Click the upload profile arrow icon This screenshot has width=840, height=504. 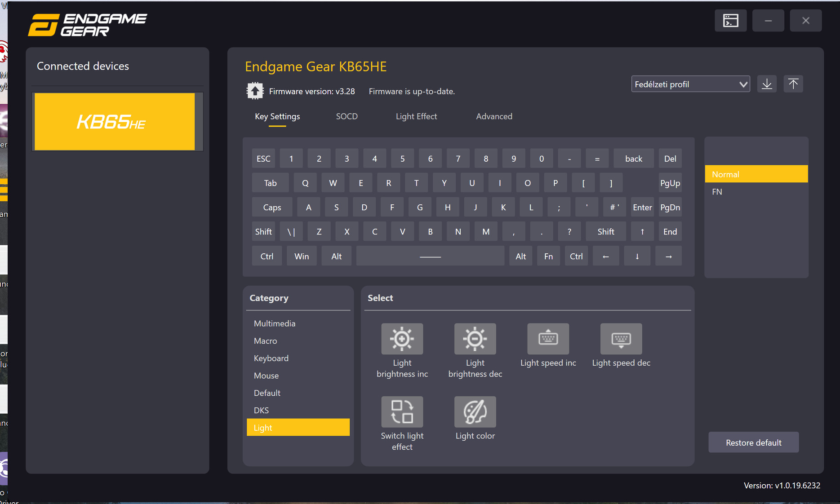pyautogui.click(x=793, y=84)
